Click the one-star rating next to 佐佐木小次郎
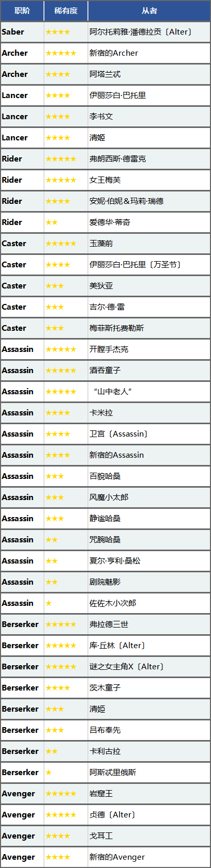Image resolution: width=211 pixels, height=868 pixels. [49, 603]
